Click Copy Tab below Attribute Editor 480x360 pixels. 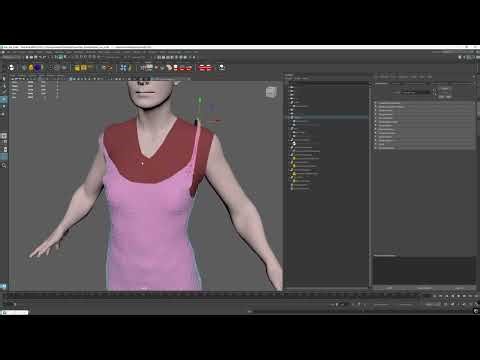point(459,288)
